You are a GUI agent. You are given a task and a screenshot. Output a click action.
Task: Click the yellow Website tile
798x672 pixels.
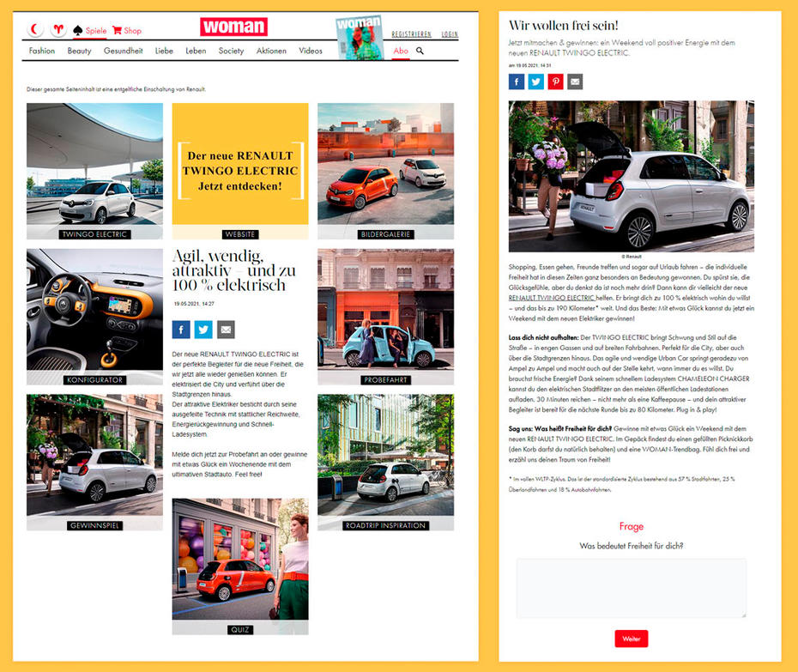240,171
